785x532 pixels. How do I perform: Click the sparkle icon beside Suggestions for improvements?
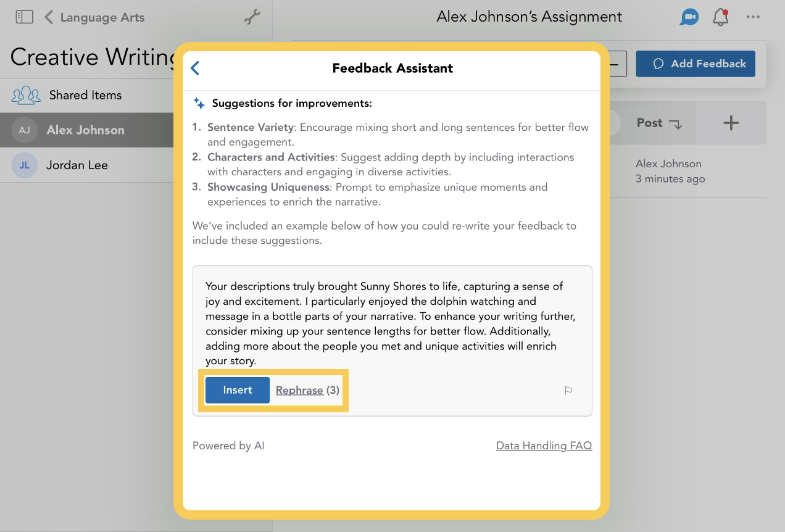pos(199,103)
